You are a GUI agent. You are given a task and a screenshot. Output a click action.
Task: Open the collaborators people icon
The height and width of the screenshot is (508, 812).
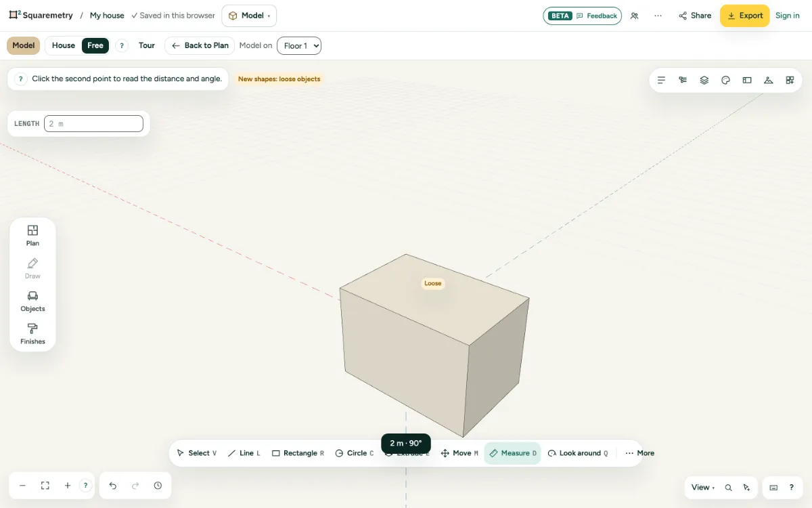coord(634,16)
